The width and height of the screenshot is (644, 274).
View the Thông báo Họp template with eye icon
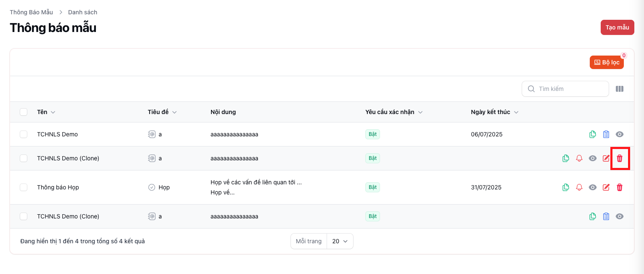point(592,187)
